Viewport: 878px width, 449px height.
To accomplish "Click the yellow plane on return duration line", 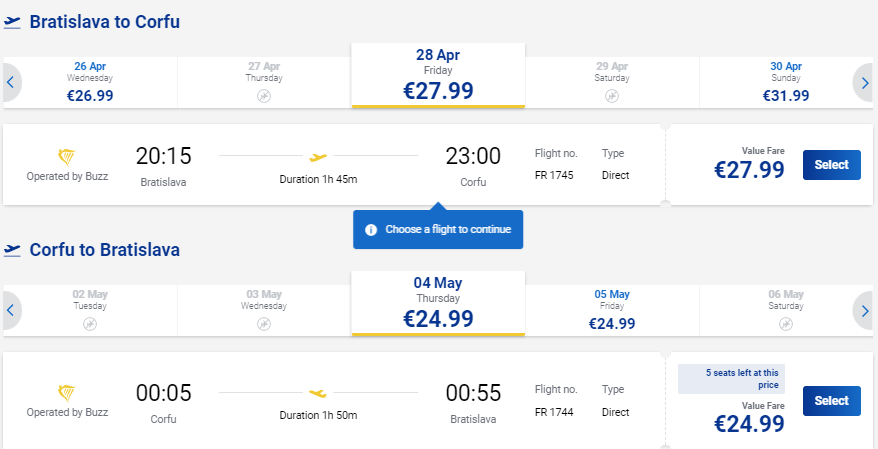I will 318,394.
